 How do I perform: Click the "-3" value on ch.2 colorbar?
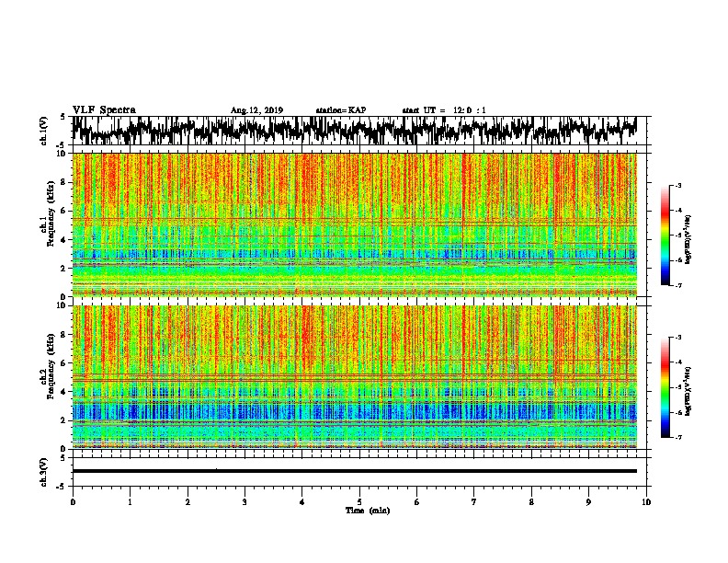point(677,338)
